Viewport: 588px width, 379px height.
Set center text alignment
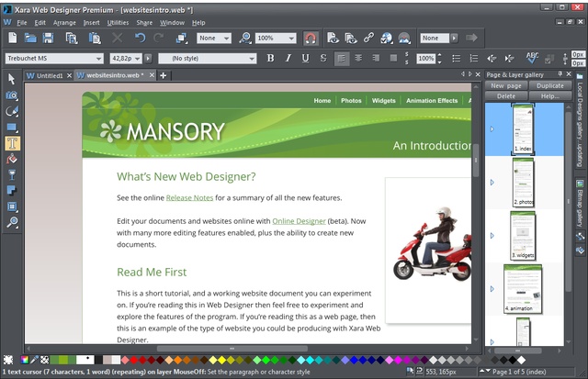click(x=358, y=59)
